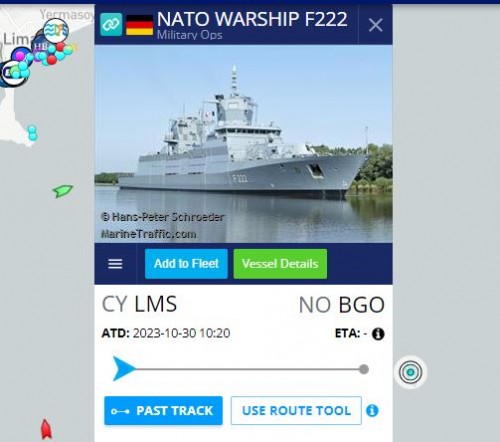Image resolution: width=500 pixels, height=442 pixels.
Task: Click info icon next to ETA
Action: 378,334
